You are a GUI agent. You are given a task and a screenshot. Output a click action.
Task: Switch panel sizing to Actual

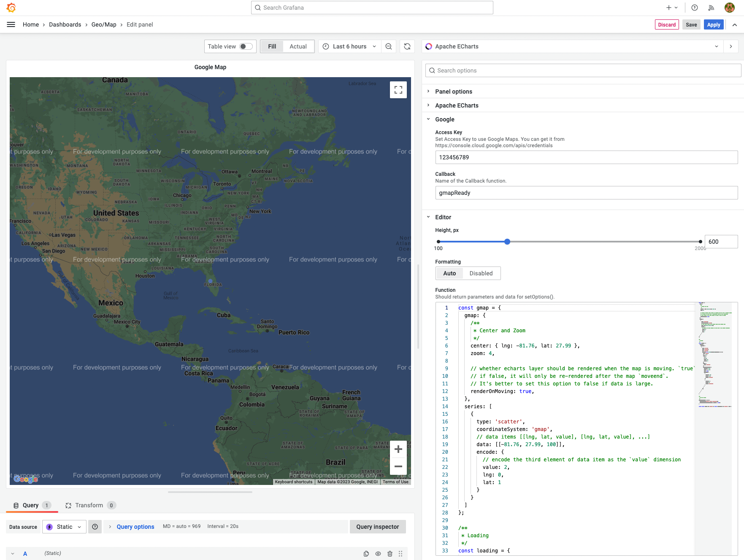coord(298,46)
